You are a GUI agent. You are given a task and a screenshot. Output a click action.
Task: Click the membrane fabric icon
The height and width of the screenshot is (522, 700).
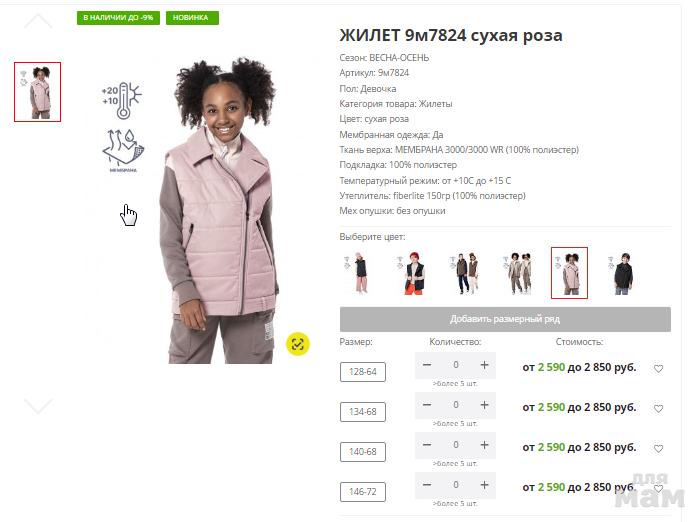[123, 150]
